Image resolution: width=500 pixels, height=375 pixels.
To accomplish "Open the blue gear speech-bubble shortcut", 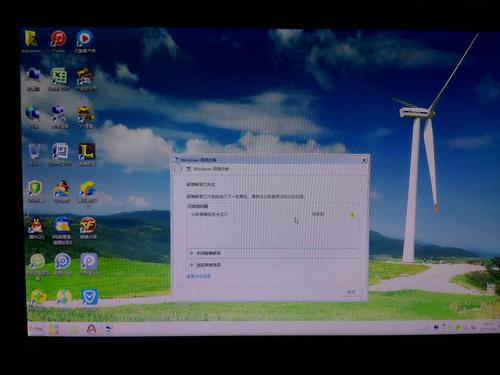I will (63, 263).
